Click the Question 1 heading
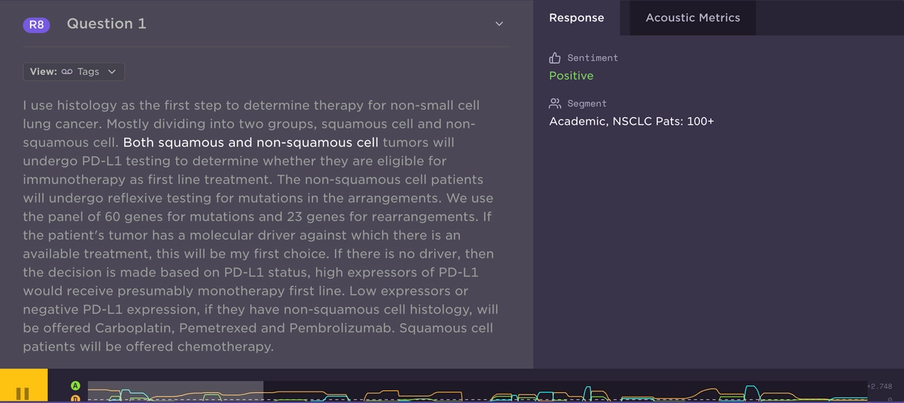 point(107,24)
